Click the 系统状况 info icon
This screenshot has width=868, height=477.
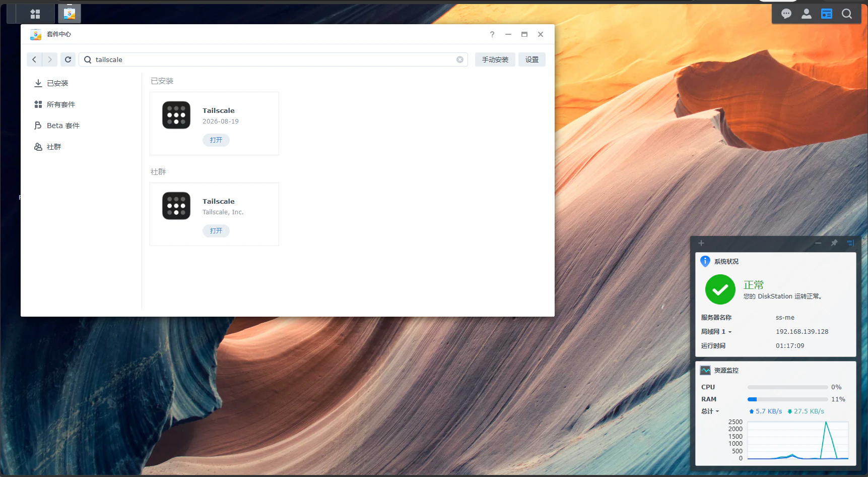[x=705, y=261]
